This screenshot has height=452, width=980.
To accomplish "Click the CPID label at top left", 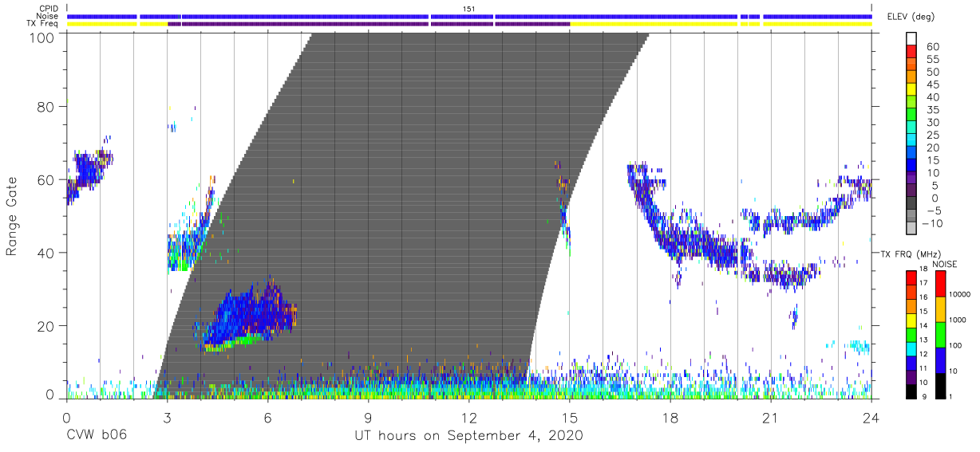I will pyautogui.click(x=48, y=8).
